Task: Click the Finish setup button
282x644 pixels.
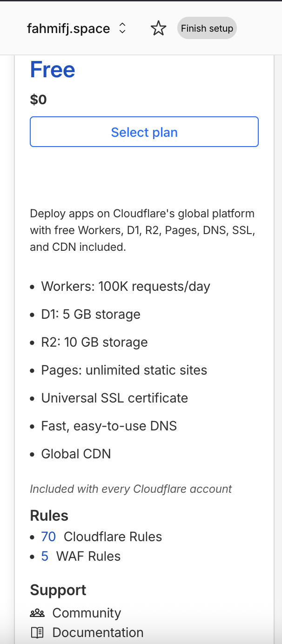Action: (x=207, y=28)
